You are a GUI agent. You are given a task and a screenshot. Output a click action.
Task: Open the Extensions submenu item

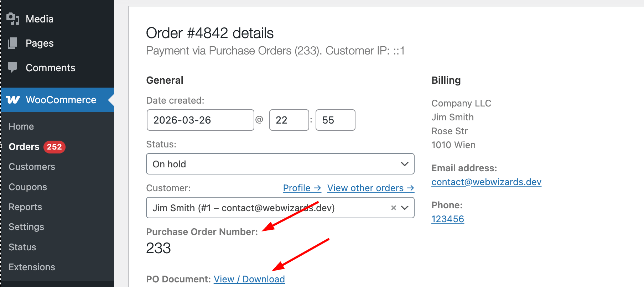(32, 267)
